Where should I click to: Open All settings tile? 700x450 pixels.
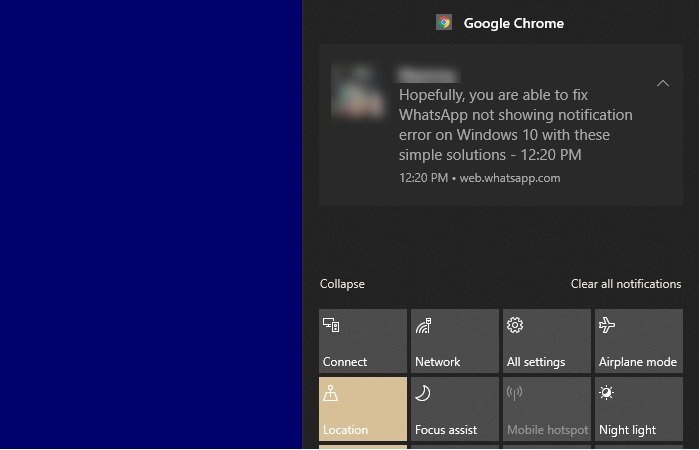click(x=547, y=341)
